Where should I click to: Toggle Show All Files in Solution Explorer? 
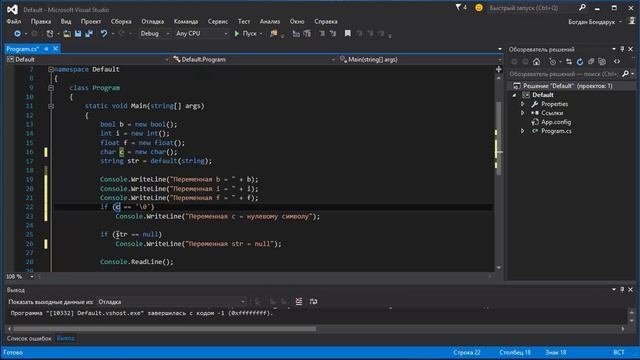tap(602, 62)
